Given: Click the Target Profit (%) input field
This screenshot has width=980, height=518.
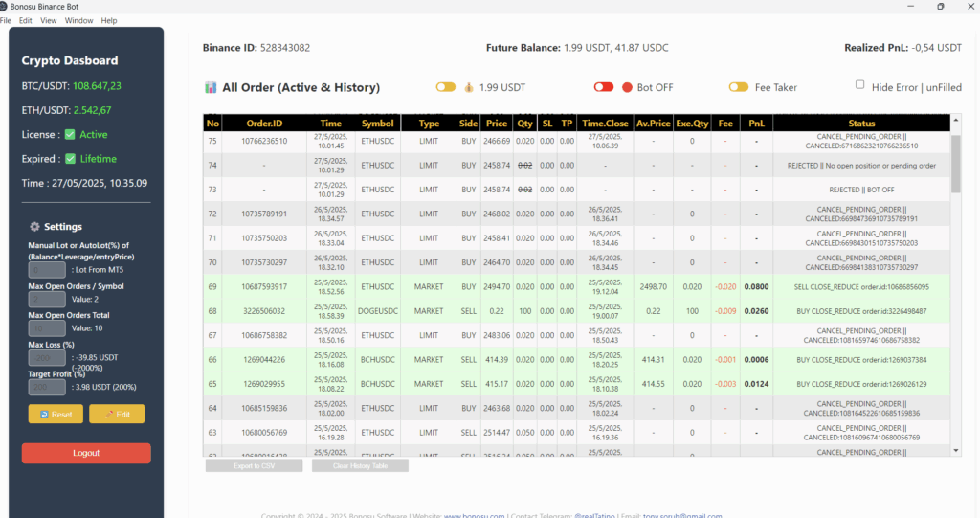Looking at the screenshot, I should (x=47, y=387).
